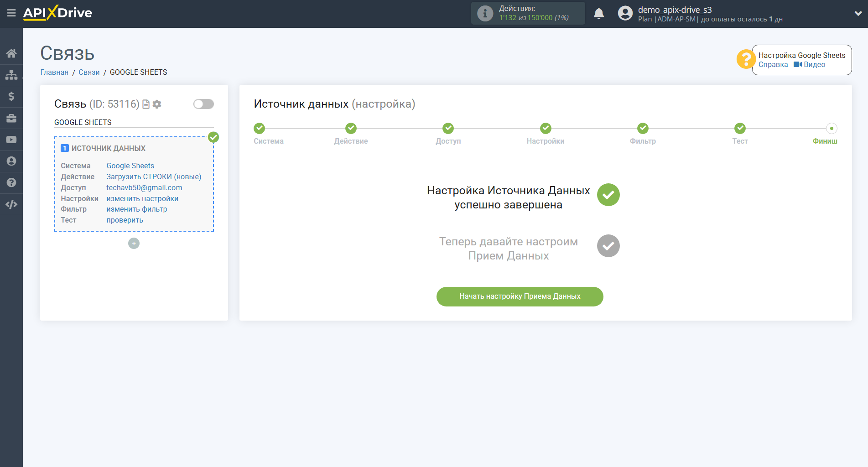868x467 pixels.
Task: Click the Home icon in the sidebar
Action: pos(11,53)
